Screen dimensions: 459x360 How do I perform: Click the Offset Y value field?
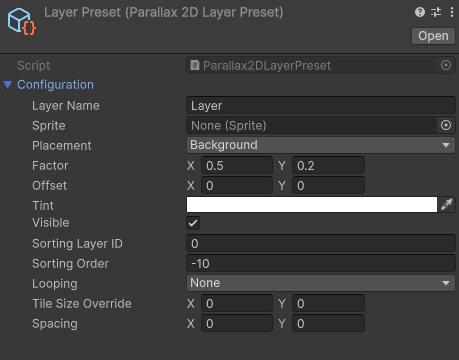click(328, 186)
